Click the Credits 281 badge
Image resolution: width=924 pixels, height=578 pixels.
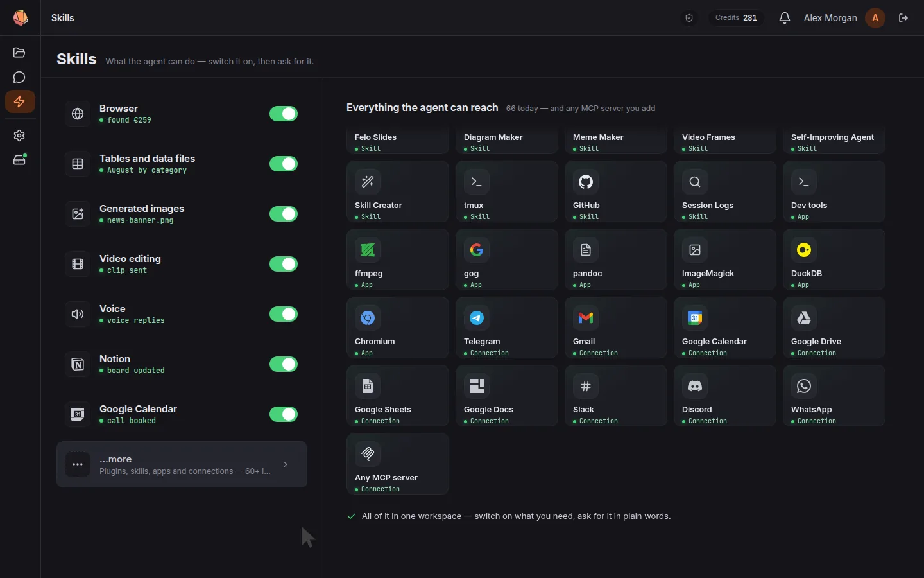(736, 18)
